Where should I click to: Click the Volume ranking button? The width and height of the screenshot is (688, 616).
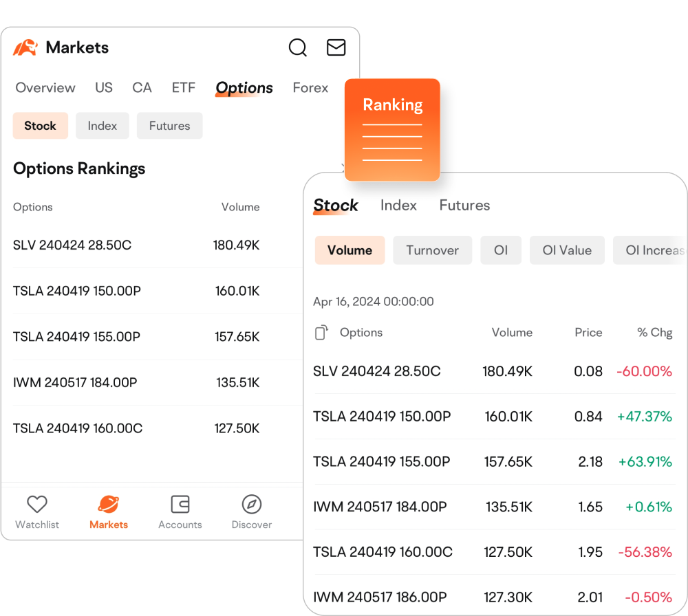[x=350, y=250]
